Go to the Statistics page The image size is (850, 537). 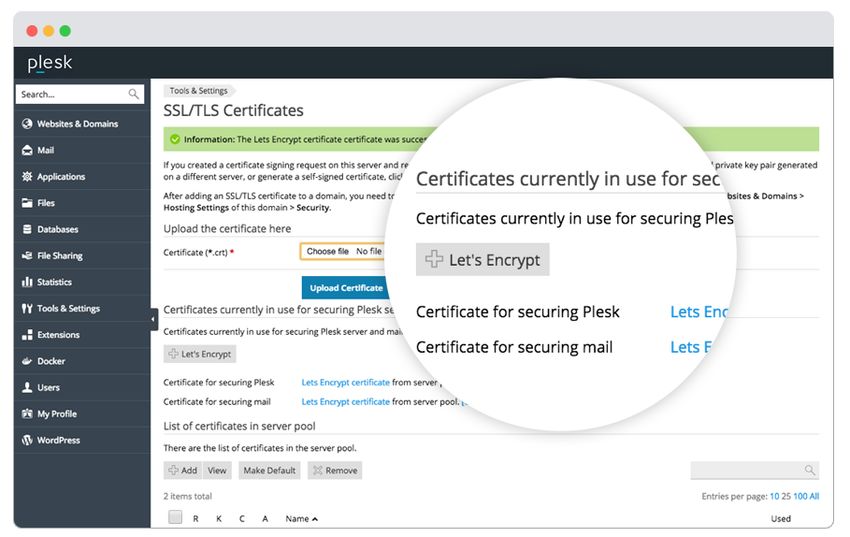tap(81, 282)
